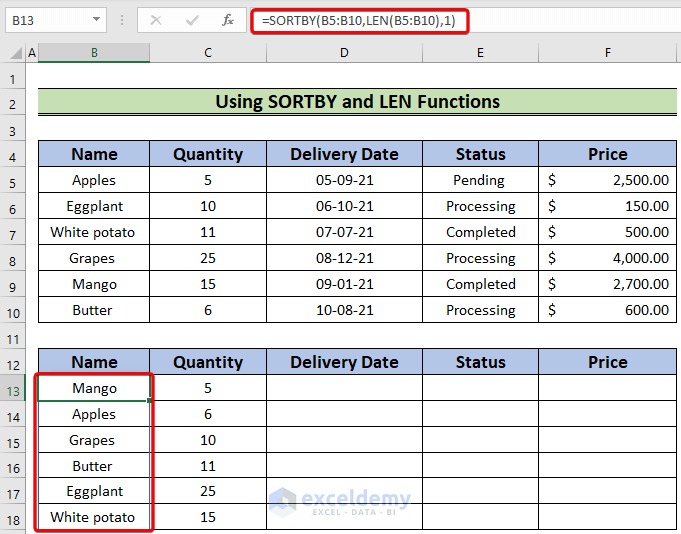Viewport: 681px width, 534px height.
Task: Select the price cell showing 4,000.00
Action: (x=607, y=258)
